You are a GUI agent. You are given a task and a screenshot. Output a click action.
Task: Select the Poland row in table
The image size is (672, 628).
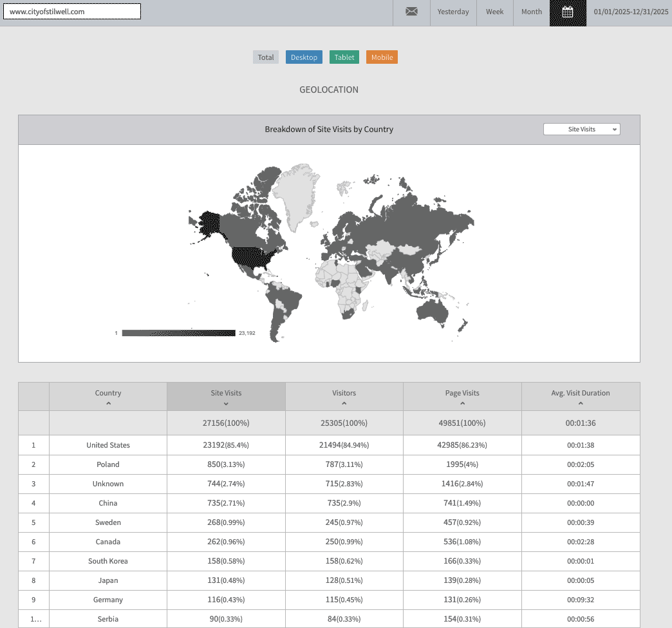107,464
